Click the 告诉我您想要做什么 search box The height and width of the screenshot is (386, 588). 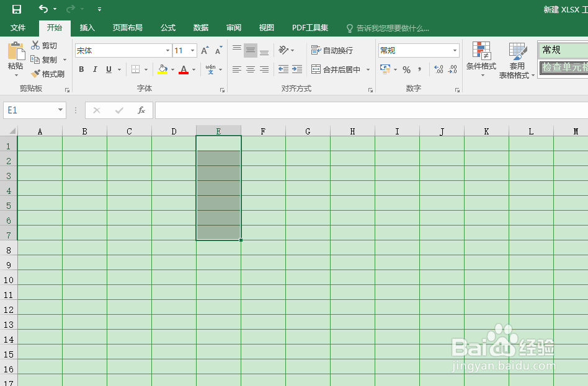(388, 28)
